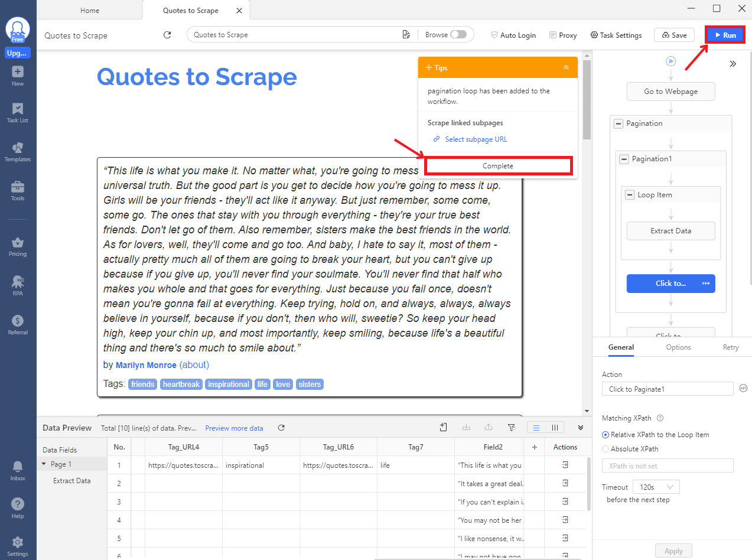Click the reload icon beside task name
Image resolution: width=752 pixels, height=560 pixels.
(167, 35)
